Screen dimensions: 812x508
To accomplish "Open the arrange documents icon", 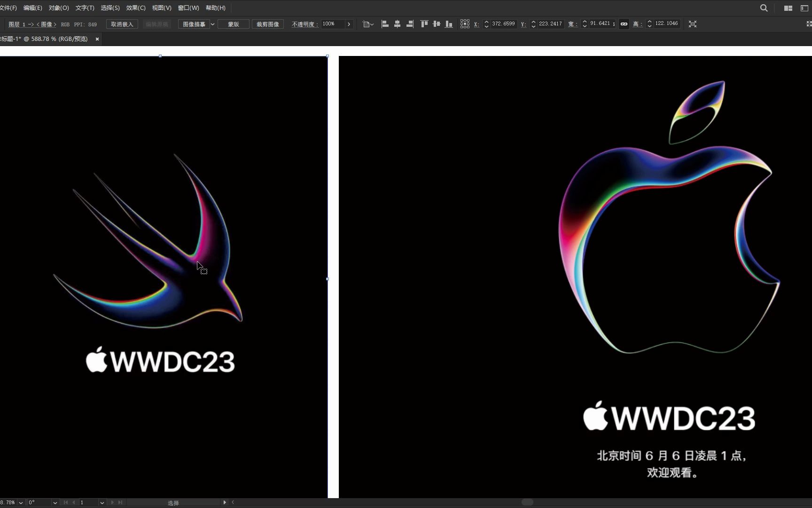I will pyautogui.click(x=789, y=8).
